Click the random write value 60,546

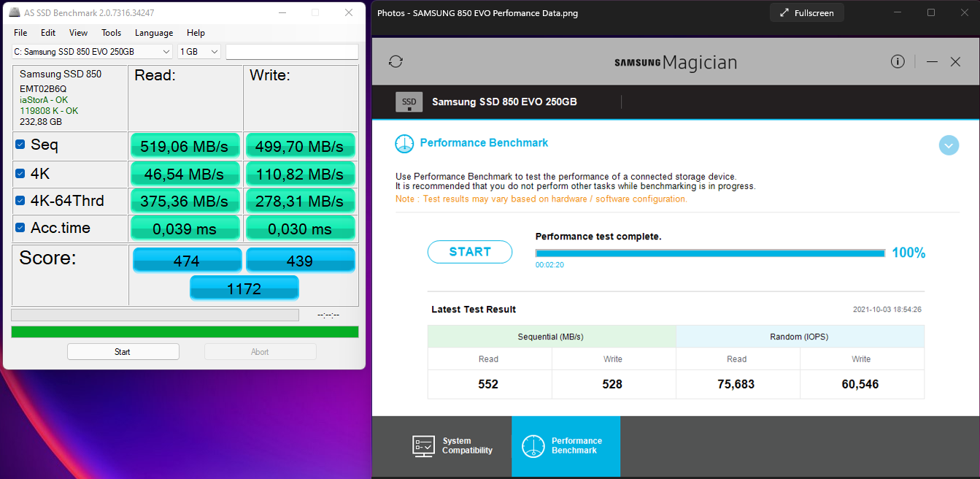coord(860,384)
